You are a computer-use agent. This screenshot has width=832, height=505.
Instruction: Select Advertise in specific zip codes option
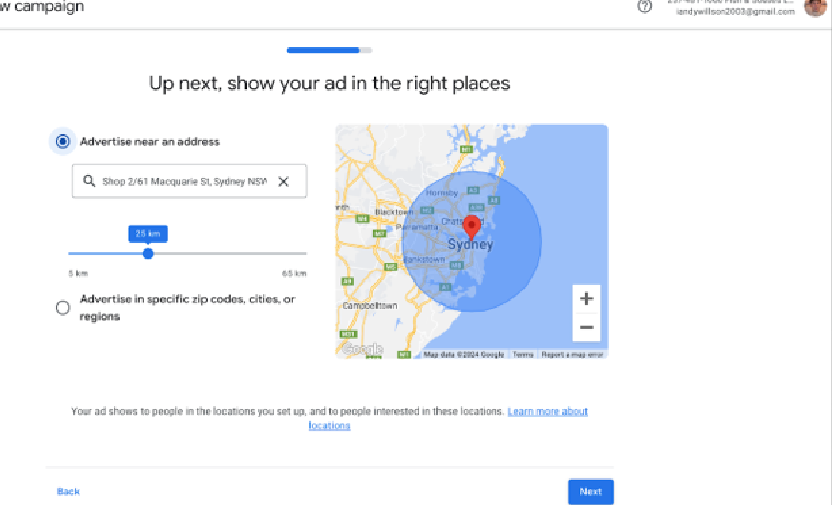pos(63,308)
